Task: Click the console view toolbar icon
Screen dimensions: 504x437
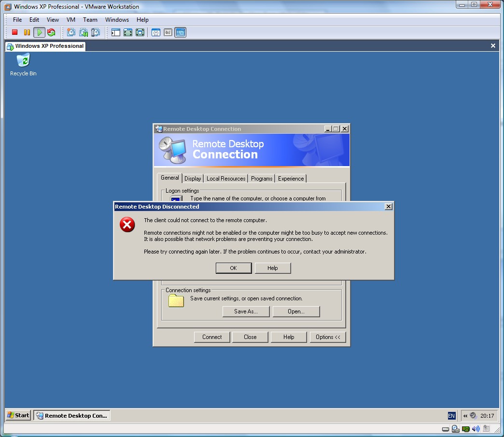Action: point(181,32)
